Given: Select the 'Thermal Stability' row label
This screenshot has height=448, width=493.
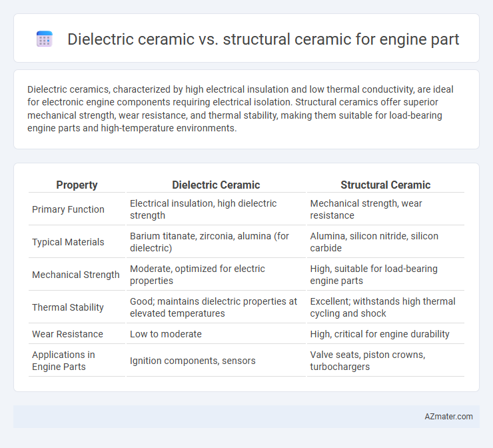Looking at the screenshot, I should 67,307.
